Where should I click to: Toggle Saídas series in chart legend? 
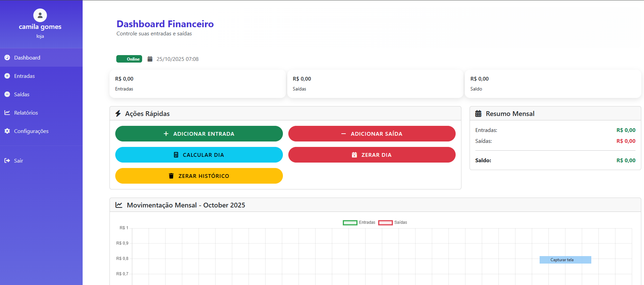coord(393,222)
